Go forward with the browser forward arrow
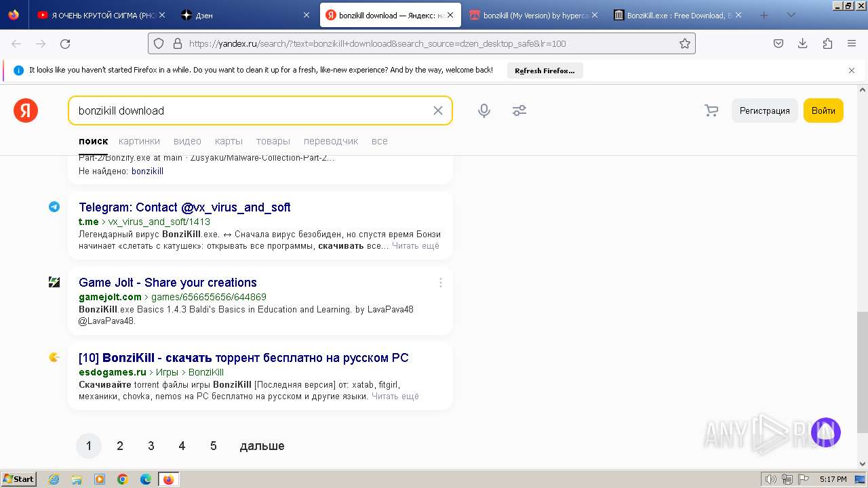Viewport: 868px width, 488px height. (x=41, y=43)
